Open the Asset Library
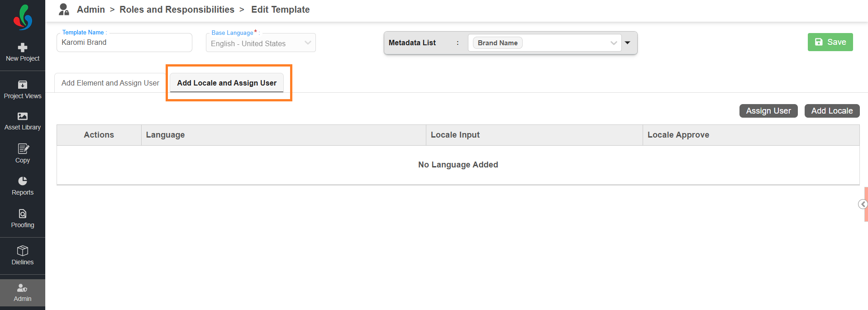868x310 pixels. coord(23,121)
